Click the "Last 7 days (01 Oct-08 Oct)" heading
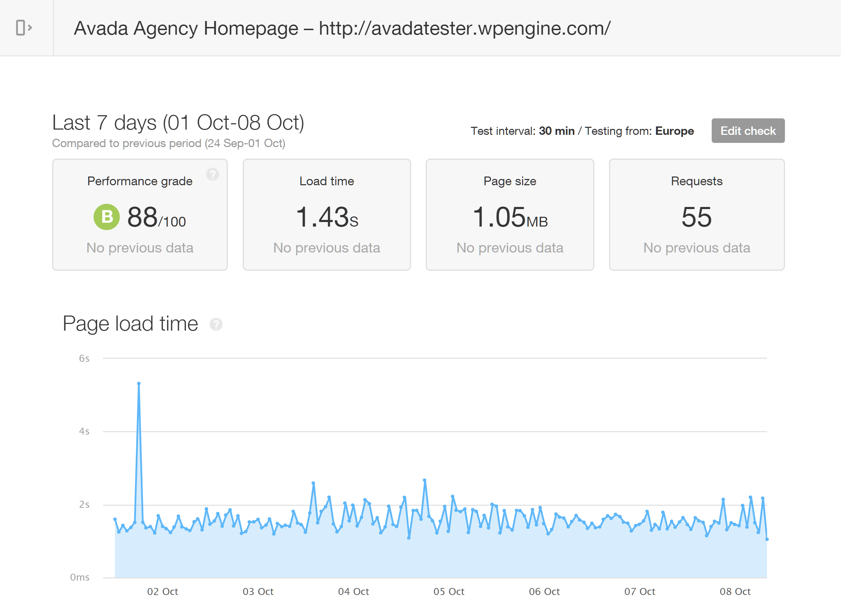 (178, 123)
